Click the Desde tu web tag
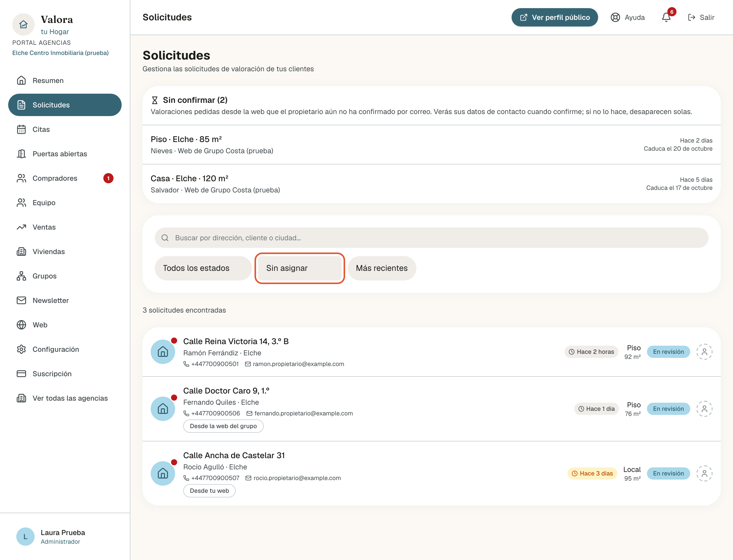Image resolution: width=733 pixels, height=560 pixels. point(209,491)
